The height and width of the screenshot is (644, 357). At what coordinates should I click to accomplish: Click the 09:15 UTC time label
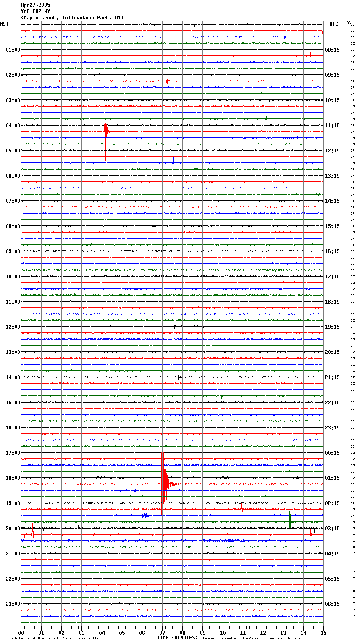332,75
